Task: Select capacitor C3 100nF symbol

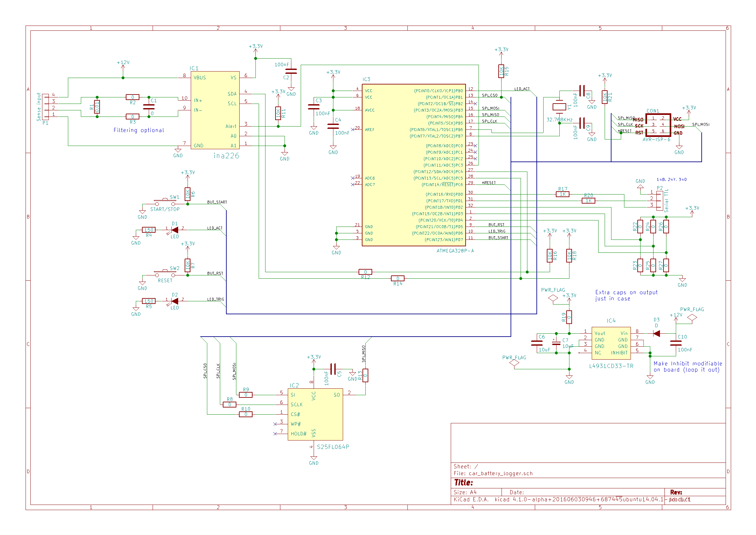Action: (313, 107)
